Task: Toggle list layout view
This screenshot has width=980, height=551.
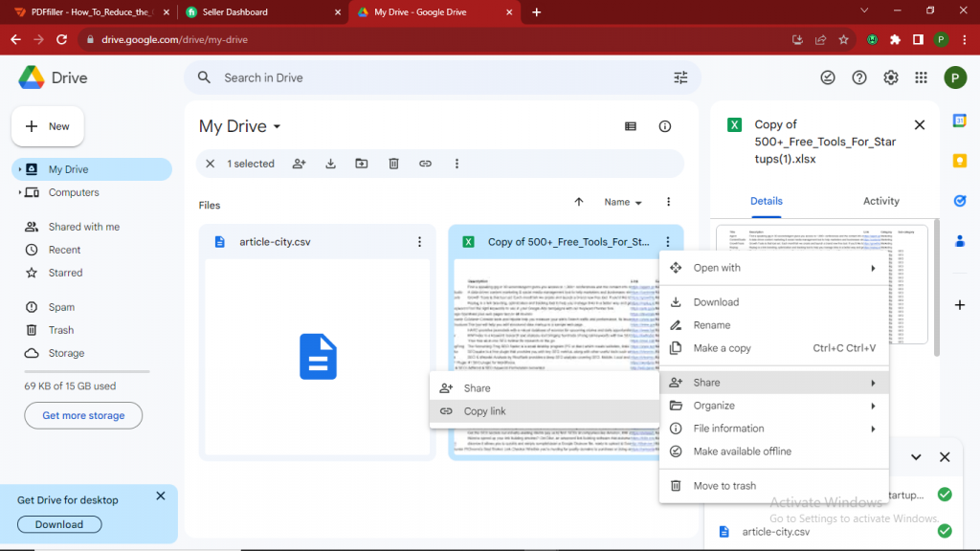Action: (629, 125)
